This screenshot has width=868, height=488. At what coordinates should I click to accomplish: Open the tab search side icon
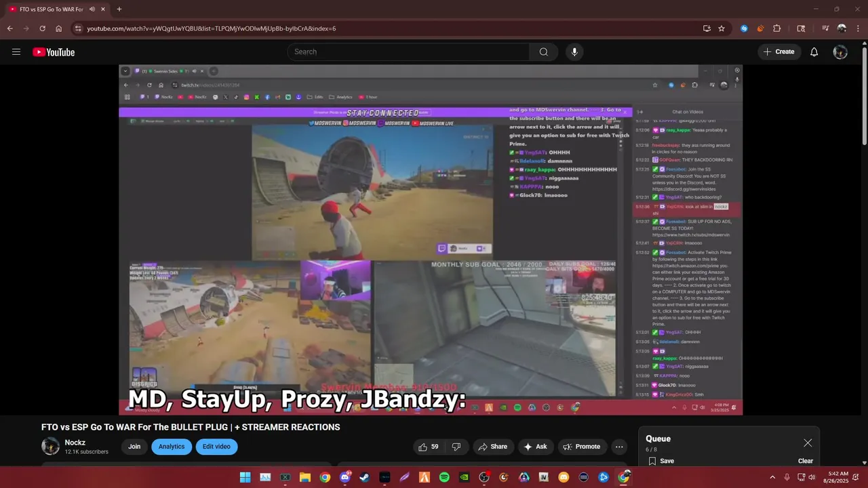801,28
